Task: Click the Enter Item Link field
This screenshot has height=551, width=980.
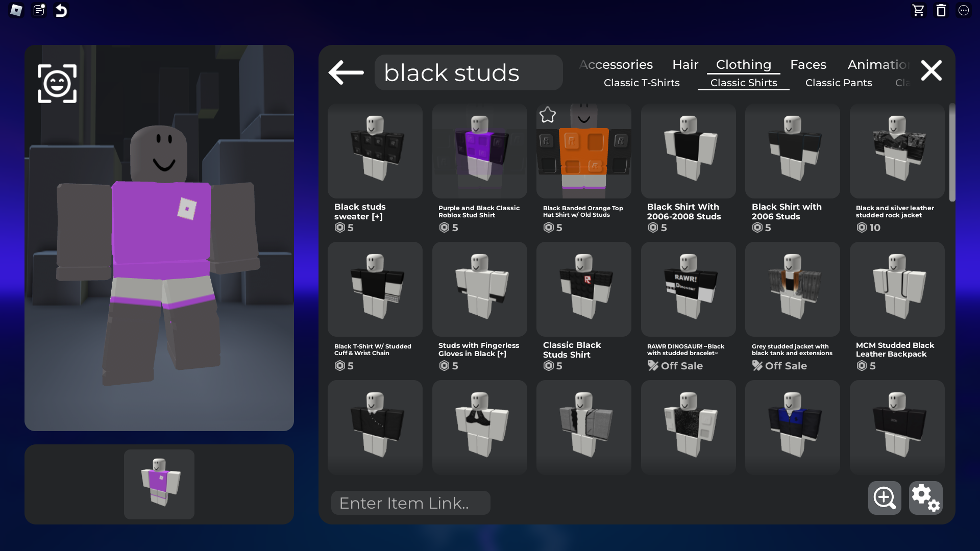Action: click(410, 503)
